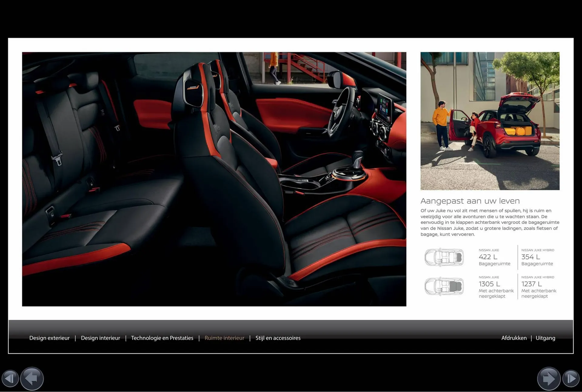This screenshot has height=392, width=582.
Task: Click Uitgang to exit brochure
Action: [545, 338]
